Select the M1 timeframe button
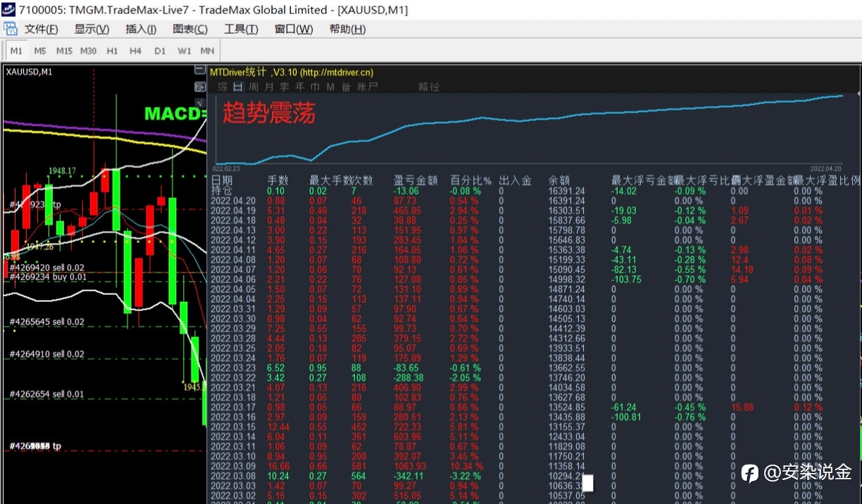Screen dimensions: 862x504 click(16, 51)
